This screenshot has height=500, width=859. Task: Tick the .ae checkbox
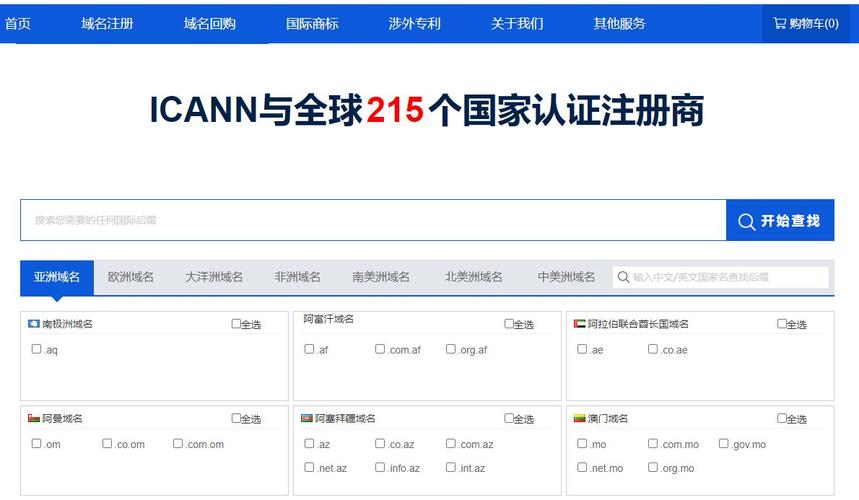582,349
